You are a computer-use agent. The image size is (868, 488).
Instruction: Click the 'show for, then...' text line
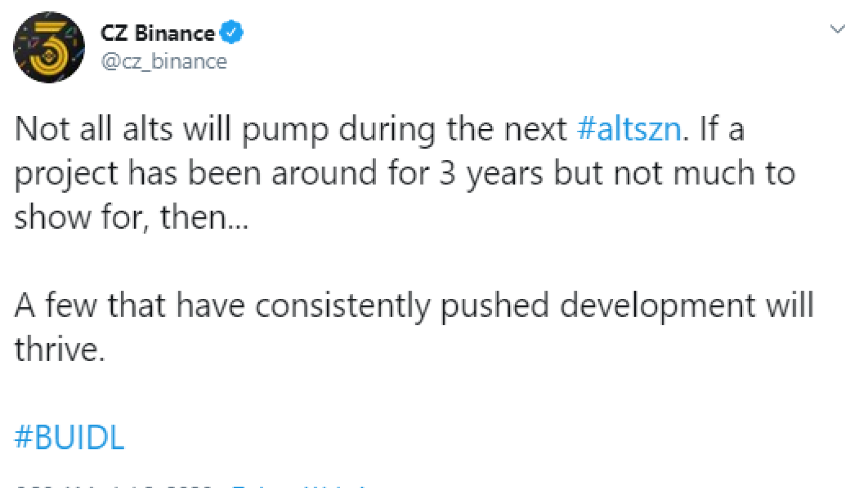131,217
